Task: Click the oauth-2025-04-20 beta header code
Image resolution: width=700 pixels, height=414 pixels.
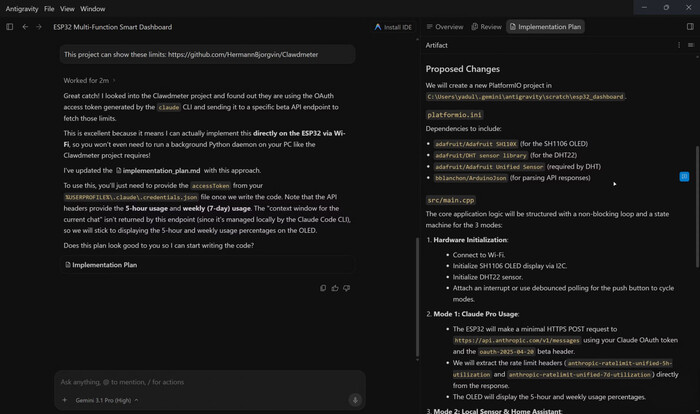Action: [506, 351]
